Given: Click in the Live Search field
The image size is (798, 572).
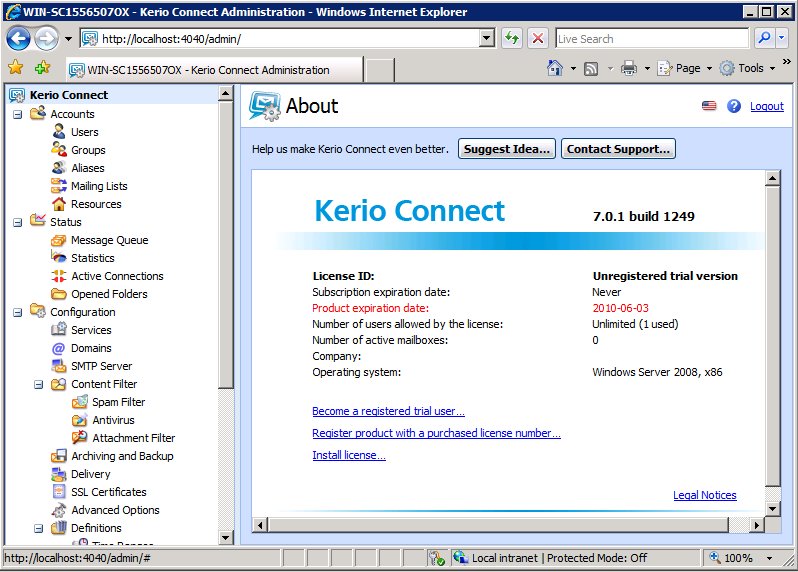Looking at the screenshot, I should [651, 39].
